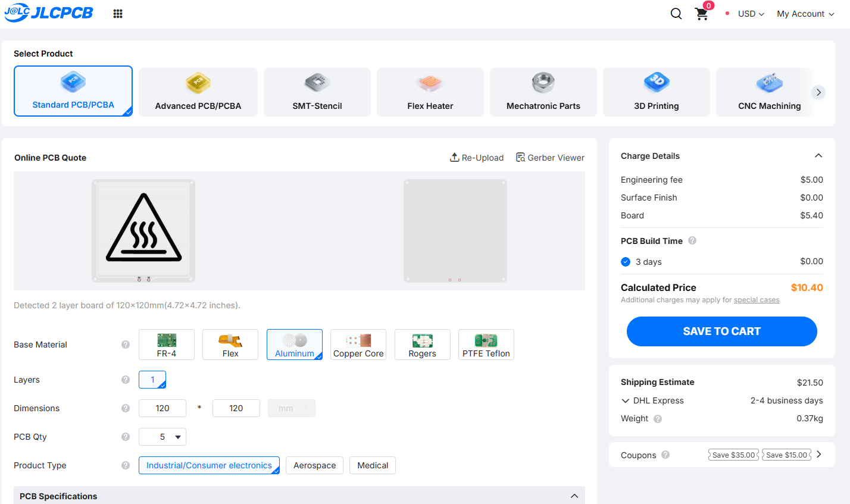Choose FR-4 base material
This screenshot has width=850, height=504.
pyautogui.click(x=167, y=345)
